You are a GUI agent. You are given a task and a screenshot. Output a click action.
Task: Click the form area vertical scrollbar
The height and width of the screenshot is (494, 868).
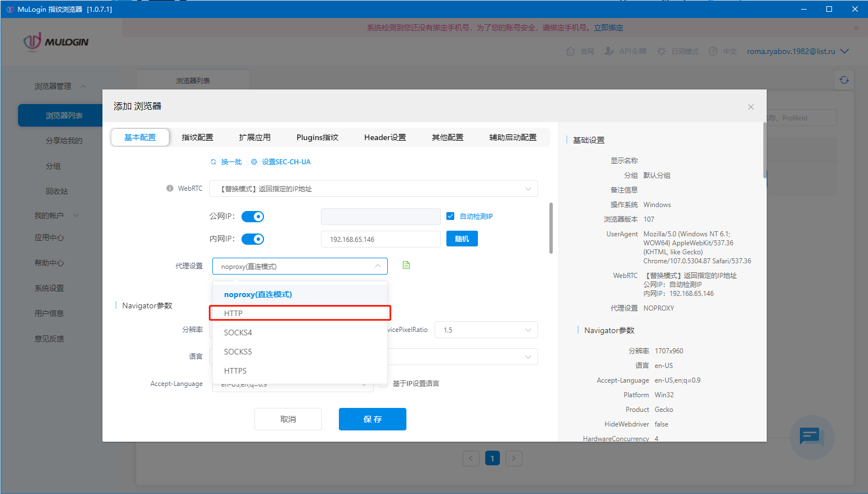(551, 228)
